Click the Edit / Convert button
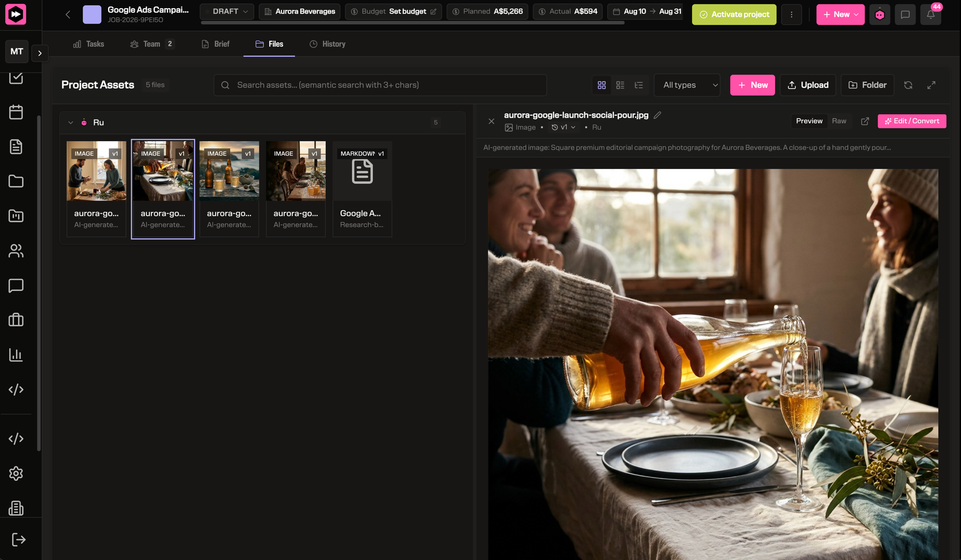Screen dimensions: 961x560 tap(912, 121)
